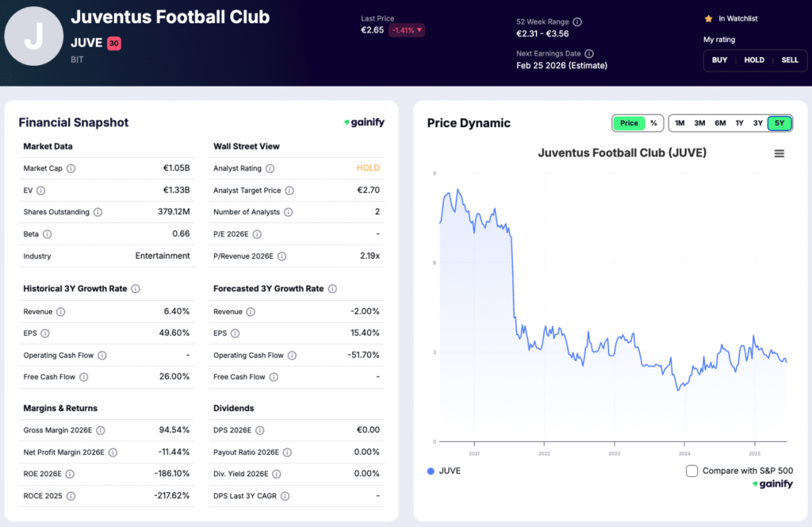Switch chart period to 3Y
Viewport: 812px width, 527px height.
tap(758, 123)
